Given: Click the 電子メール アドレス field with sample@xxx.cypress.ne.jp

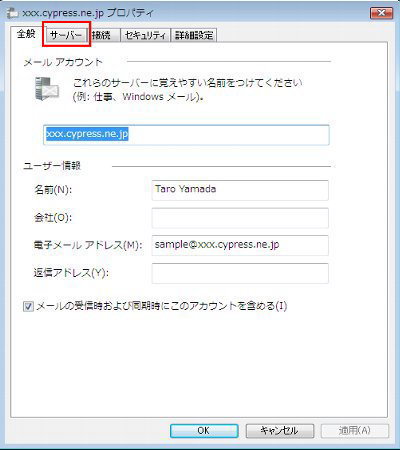Looking at the screenshot, I should coord(240,245).
